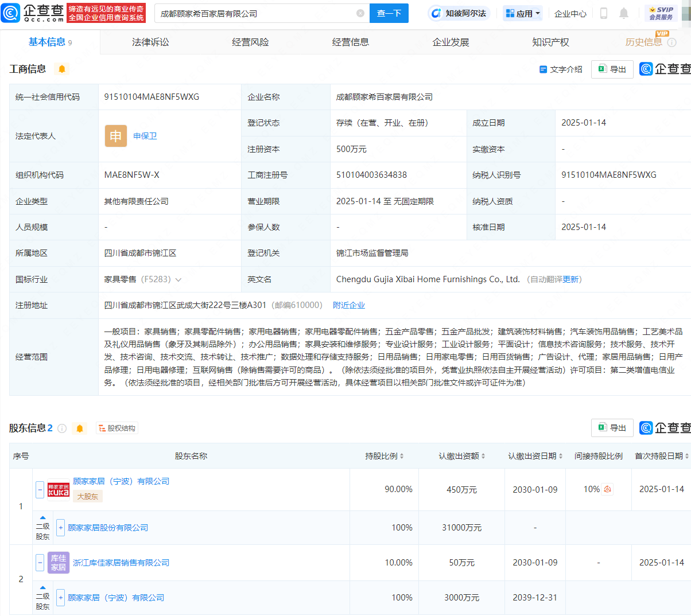The width and height of the screenshot is (691, 616).
Task: Open the 股权结构 equity structure view
Action: pyautogui.click(x=117, y=428)
